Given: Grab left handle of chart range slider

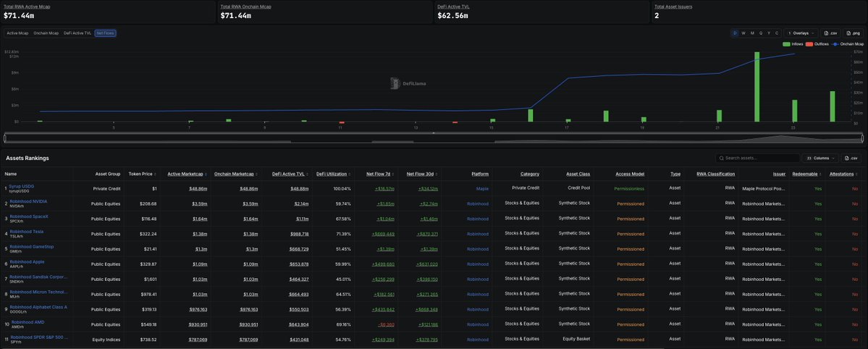Looking at the screenshot, I should [x=4, y=138].
